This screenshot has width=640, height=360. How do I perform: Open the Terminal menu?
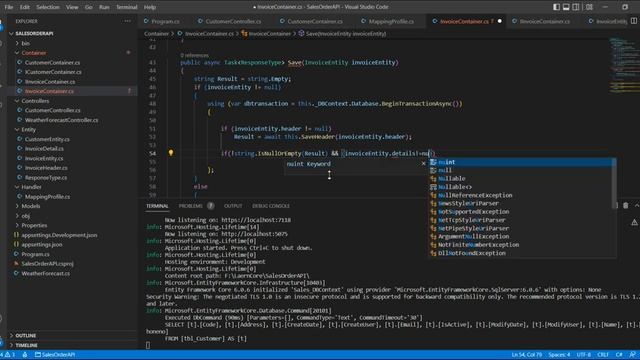pos(127,7)
